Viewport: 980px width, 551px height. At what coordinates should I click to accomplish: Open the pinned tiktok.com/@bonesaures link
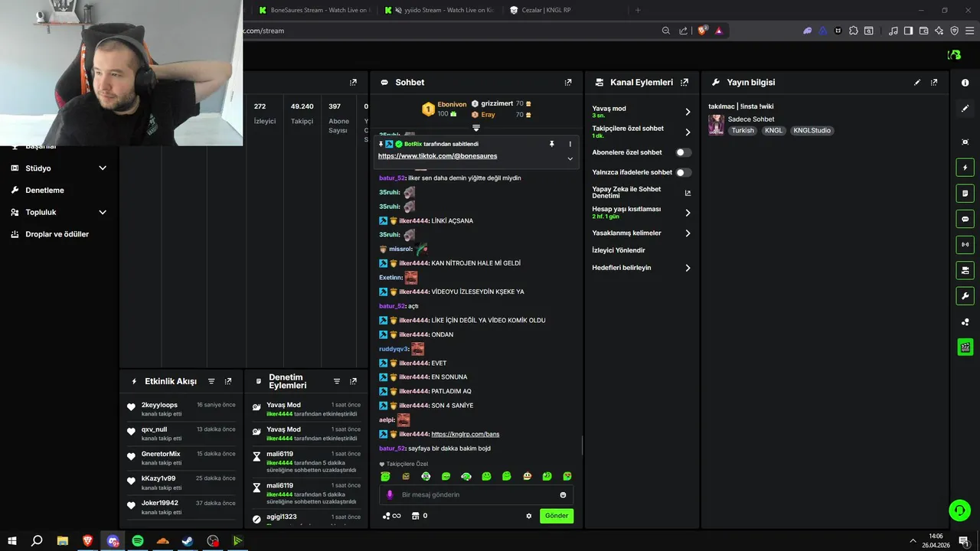pos(437,156)
